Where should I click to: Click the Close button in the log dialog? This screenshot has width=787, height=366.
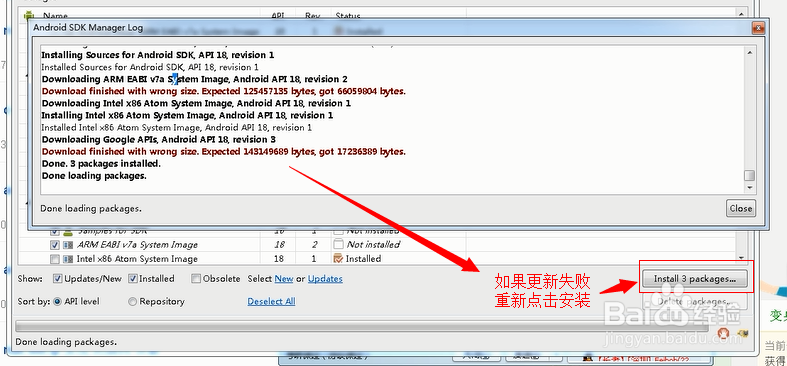point(741,208)
